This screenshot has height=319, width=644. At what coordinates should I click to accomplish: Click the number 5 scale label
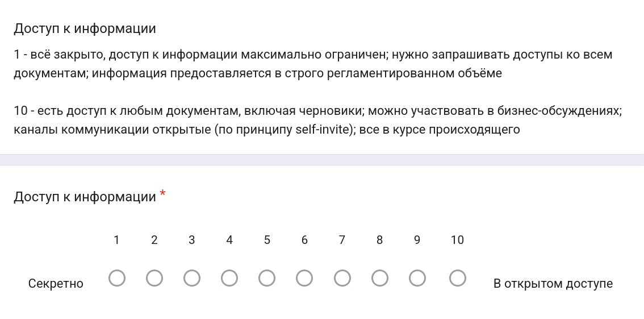pyautogui.click(x=267, y=240)
